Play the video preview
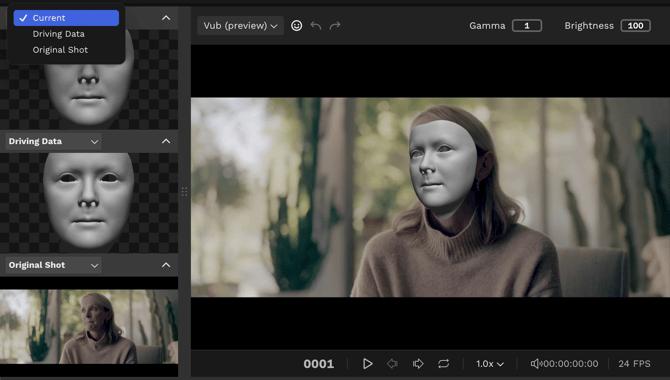 tap(367, 364)
